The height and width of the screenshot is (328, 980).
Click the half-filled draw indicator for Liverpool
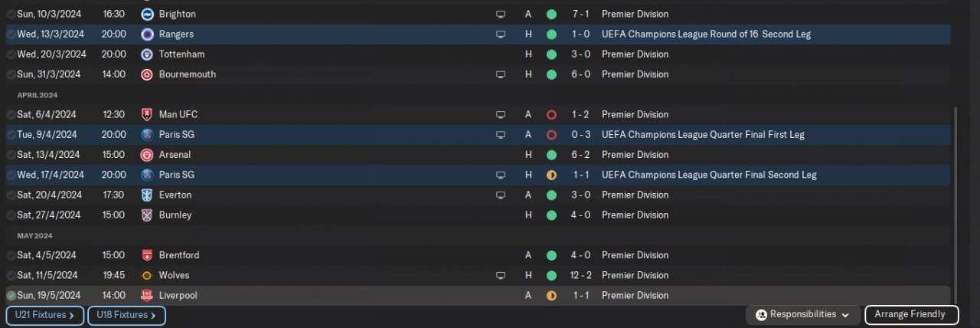[551, 296]
